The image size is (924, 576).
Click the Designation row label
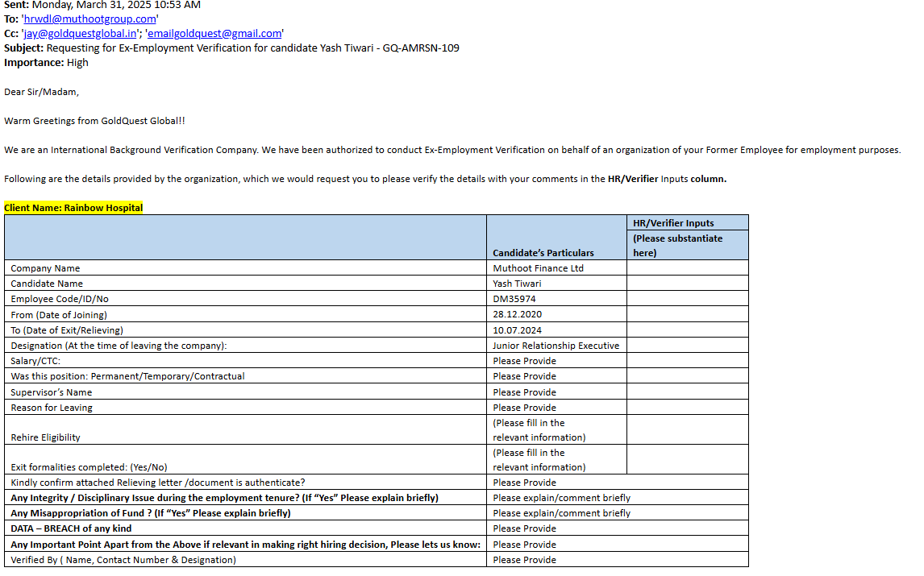(x=119, y=345)
